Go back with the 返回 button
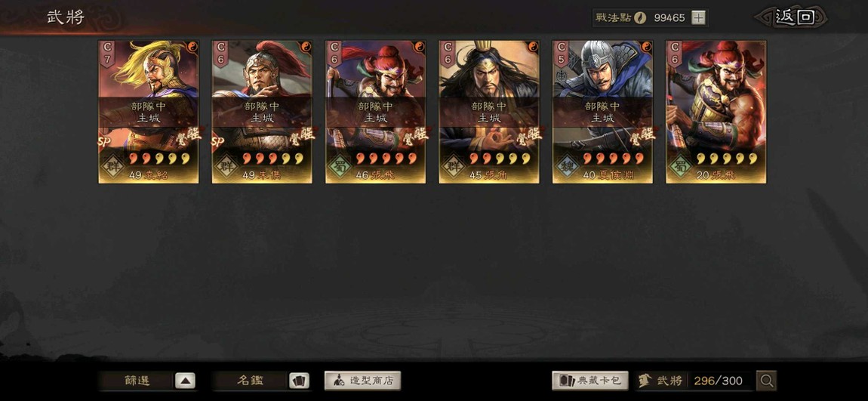This screenshot has width=868, height=401. click(793, 17)
